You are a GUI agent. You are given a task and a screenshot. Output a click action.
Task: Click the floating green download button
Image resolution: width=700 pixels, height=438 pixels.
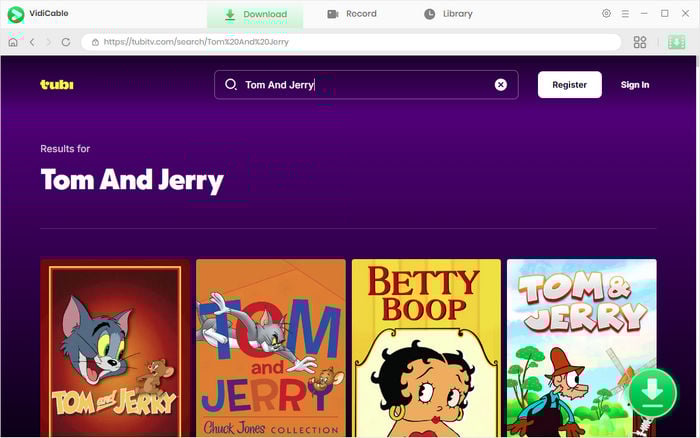pyautogui.click(x=652, y=392)
